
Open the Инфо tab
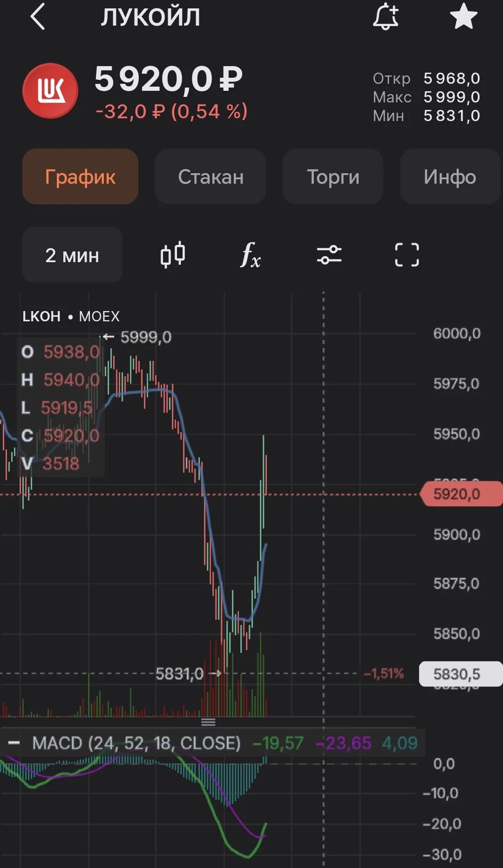(x=450, y=176)
